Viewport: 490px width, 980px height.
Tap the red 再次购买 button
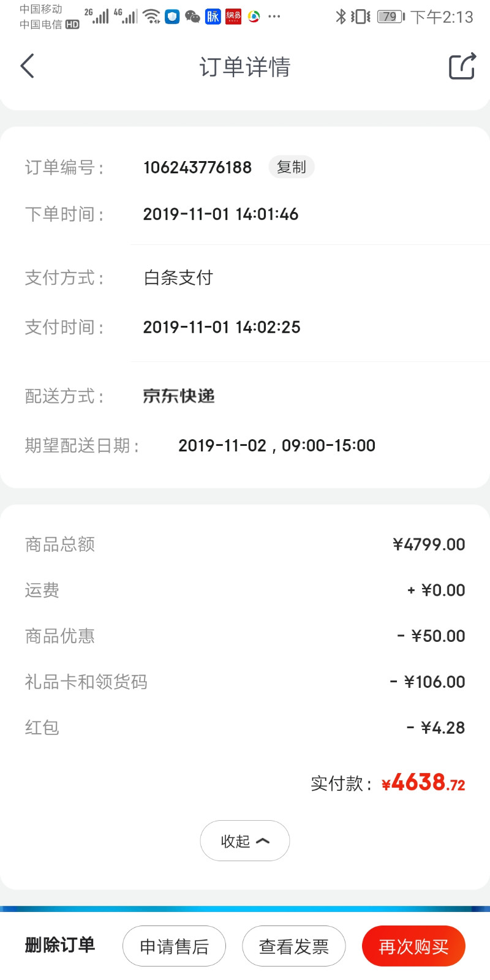click(414, 946)
